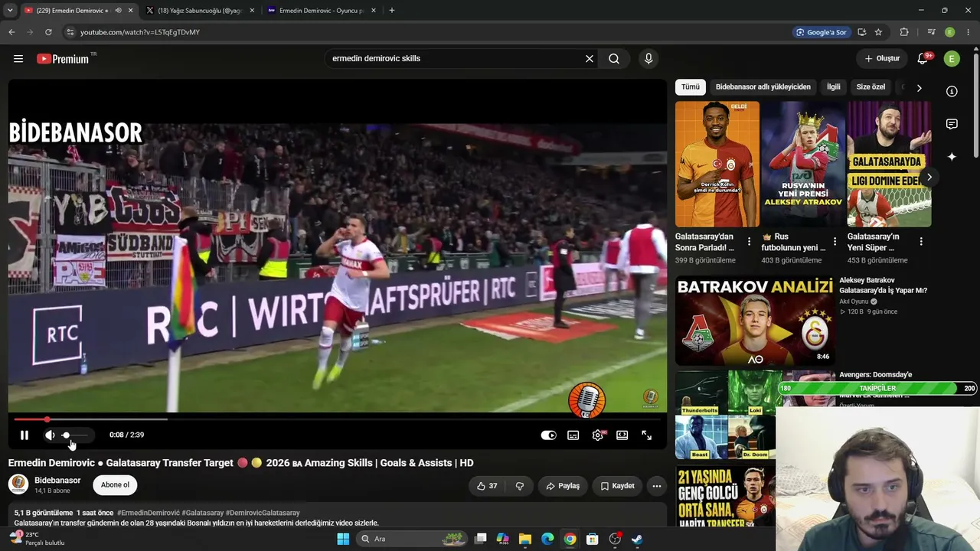Image resolution: width=980 pixels, height=551 pixels.
Task: Open the YouTube account avatar menu
Action: click(x=952, y=59)
